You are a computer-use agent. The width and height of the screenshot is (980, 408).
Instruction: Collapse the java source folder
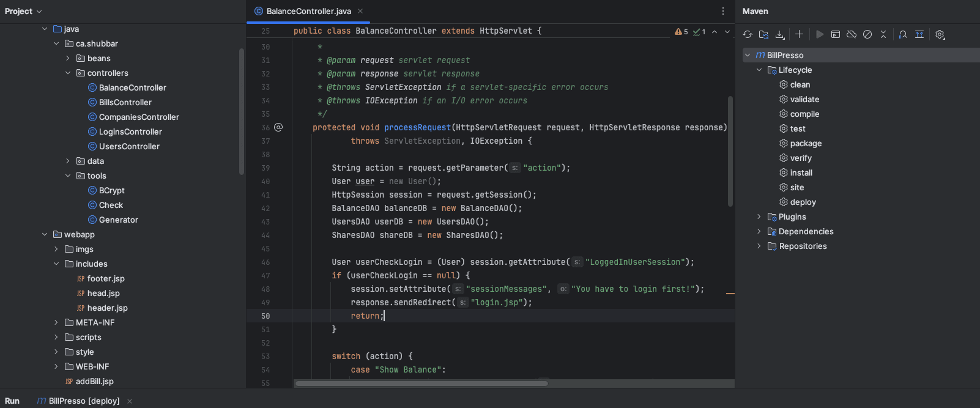[45, 29]
